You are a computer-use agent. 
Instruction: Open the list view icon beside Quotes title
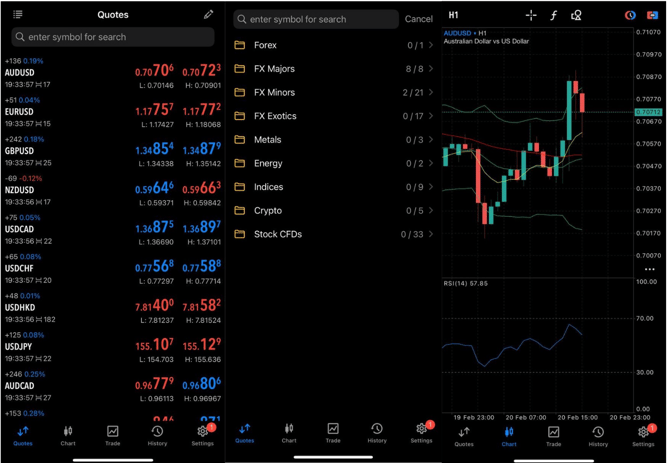(18, 15)
